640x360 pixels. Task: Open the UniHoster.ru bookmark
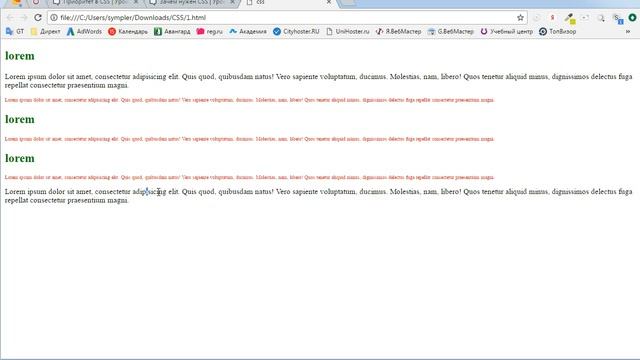point(347,31)
